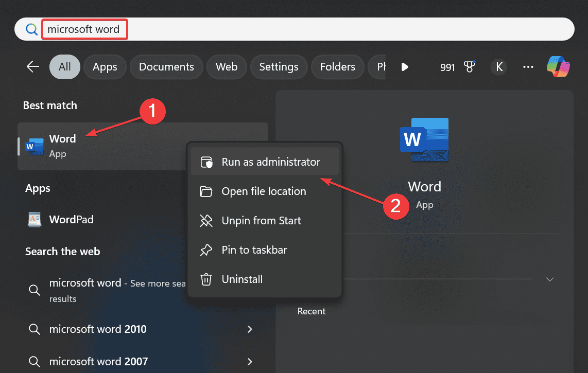Select the All filter tab
588x373 pixels.
[64, 67]
